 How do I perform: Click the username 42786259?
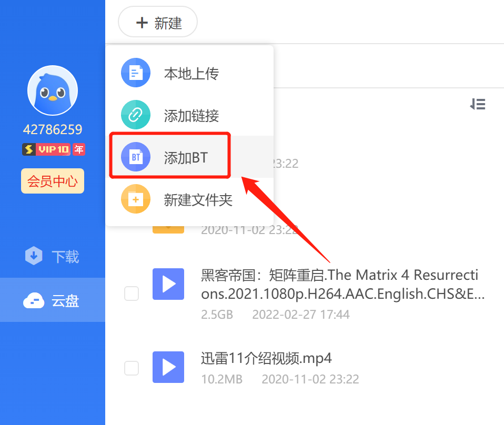53,129
